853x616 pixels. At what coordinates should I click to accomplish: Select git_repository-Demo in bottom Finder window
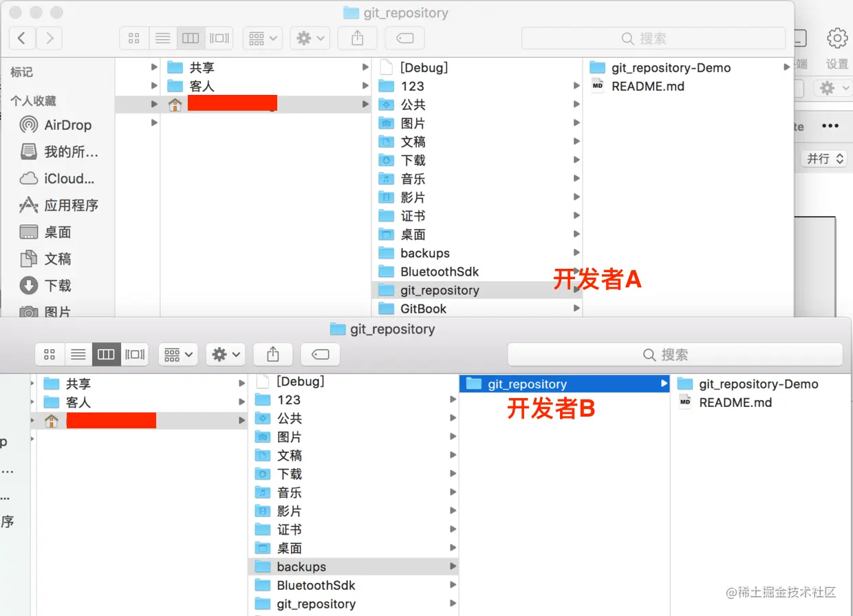pyautogui.click(x=762, y=384)
